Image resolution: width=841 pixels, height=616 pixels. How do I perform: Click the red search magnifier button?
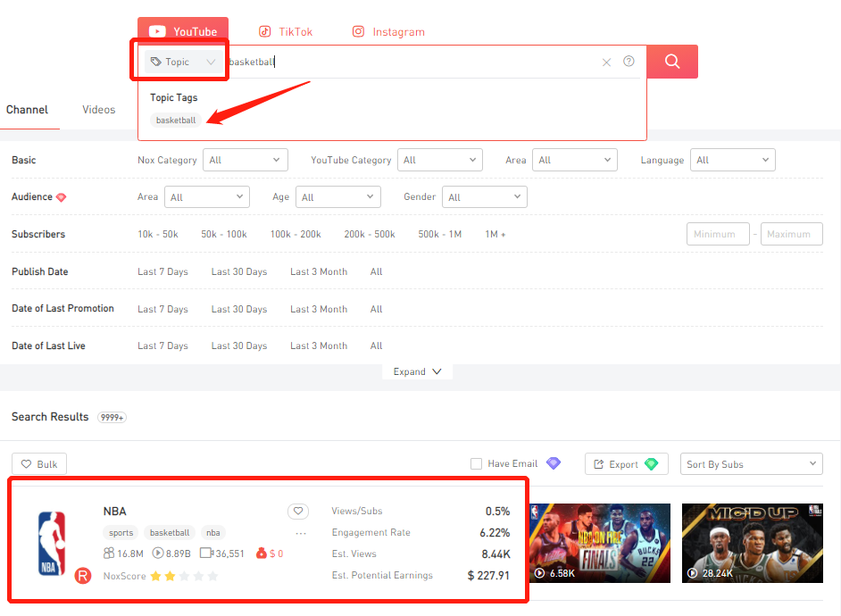click(672, 62)
